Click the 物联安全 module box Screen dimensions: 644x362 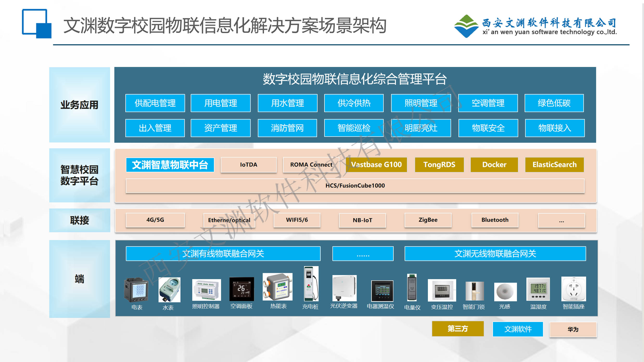pyautogui.click(x=488, y=128)
